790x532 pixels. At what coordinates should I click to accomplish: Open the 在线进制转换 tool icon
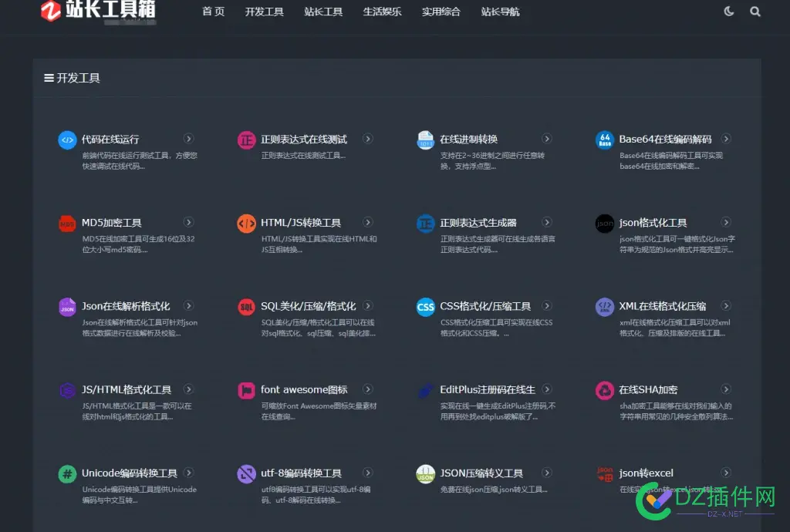[425, 140]
